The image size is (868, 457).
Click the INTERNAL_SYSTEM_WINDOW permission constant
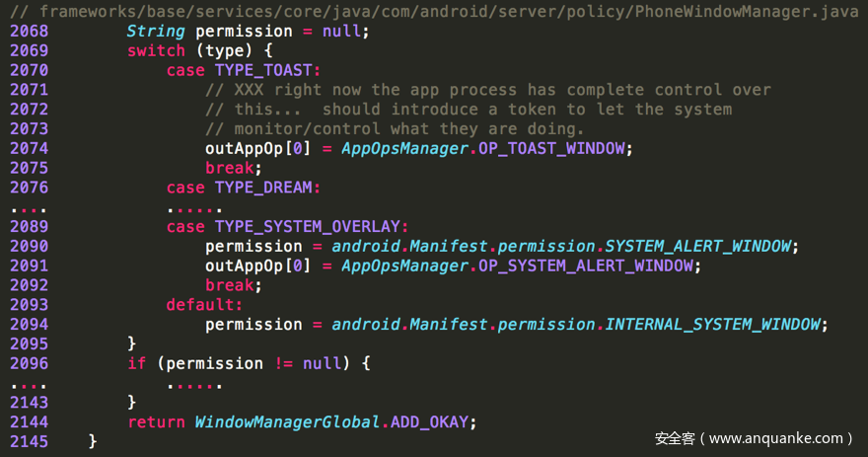715,325
